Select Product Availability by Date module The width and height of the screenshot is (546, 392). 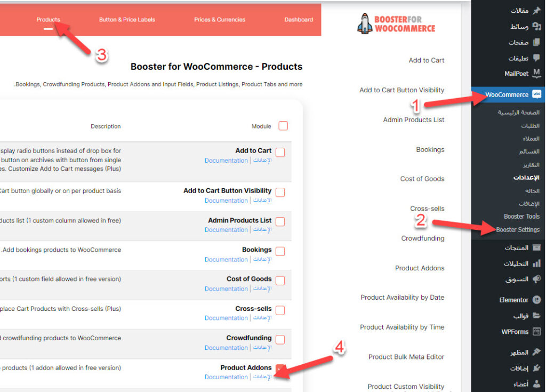[402, 298]
